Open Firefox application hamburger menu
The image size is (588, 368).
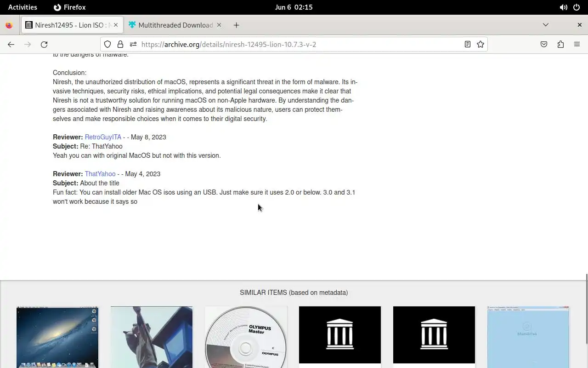click(577, 44)
